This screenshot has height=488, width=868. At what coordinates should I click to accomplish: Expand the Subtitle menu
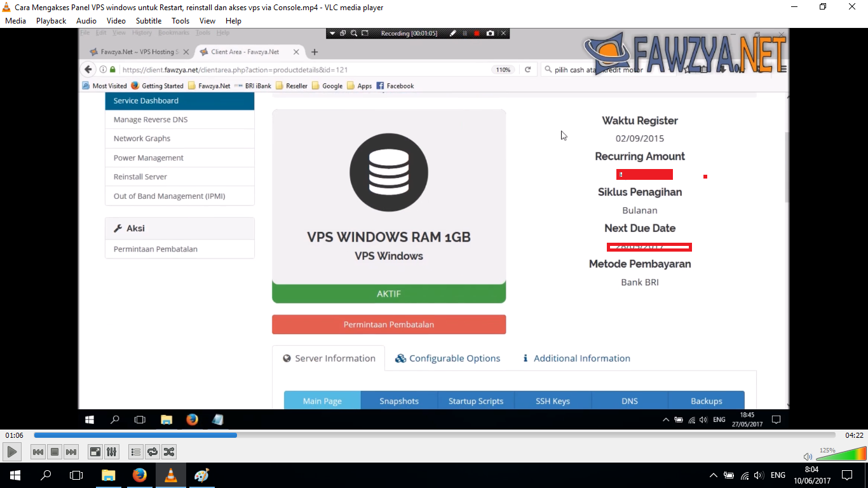coord(148,21)
